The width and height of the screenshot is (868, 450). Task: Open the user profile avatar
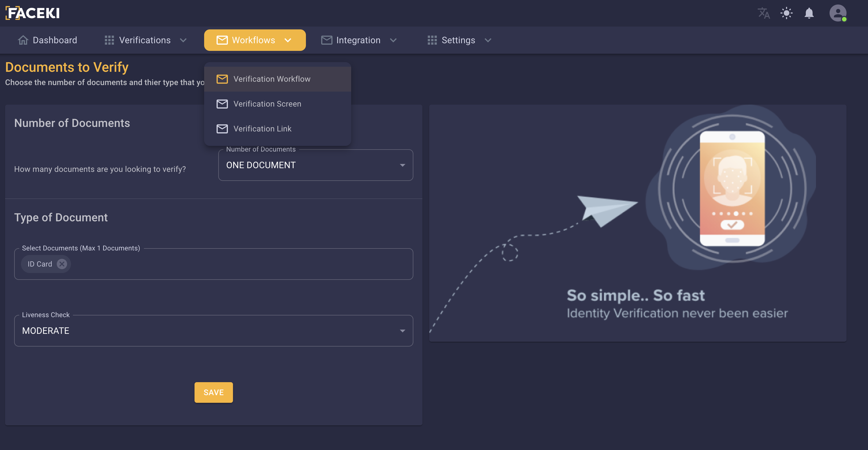[838, 13]
